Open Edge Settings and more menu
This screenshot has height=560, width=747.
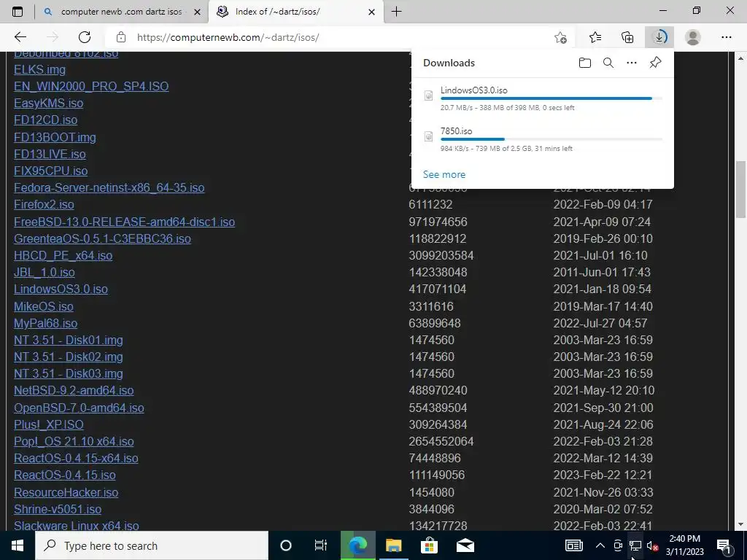point(726,37)
